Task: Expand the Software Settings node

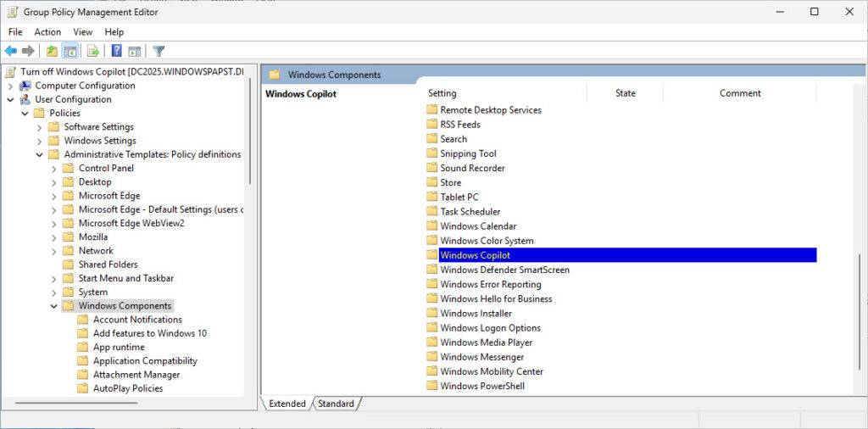Action: 39,127
